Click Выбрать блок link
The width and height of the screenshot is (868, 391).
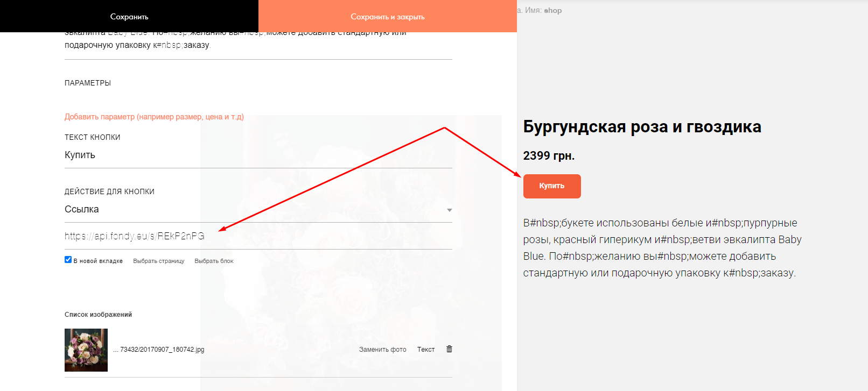pyautogui.click(x=214, y=261)
